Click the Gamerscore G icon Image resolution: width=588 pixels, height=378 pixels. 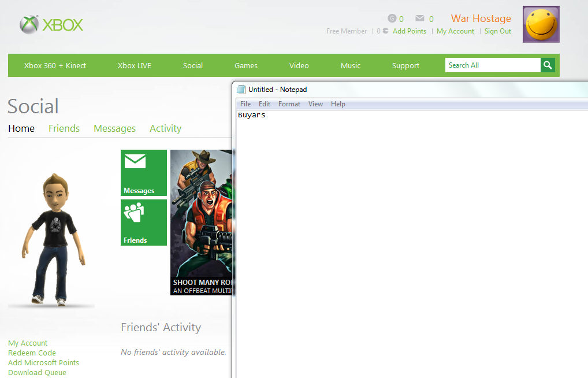(392, 18)
